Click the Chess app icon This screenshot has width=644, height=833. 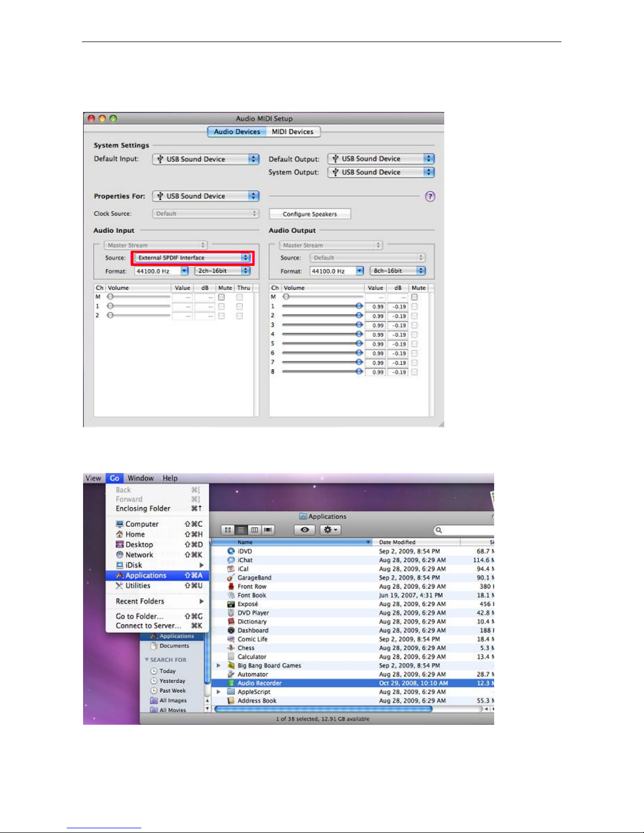(x=231, y=648)
